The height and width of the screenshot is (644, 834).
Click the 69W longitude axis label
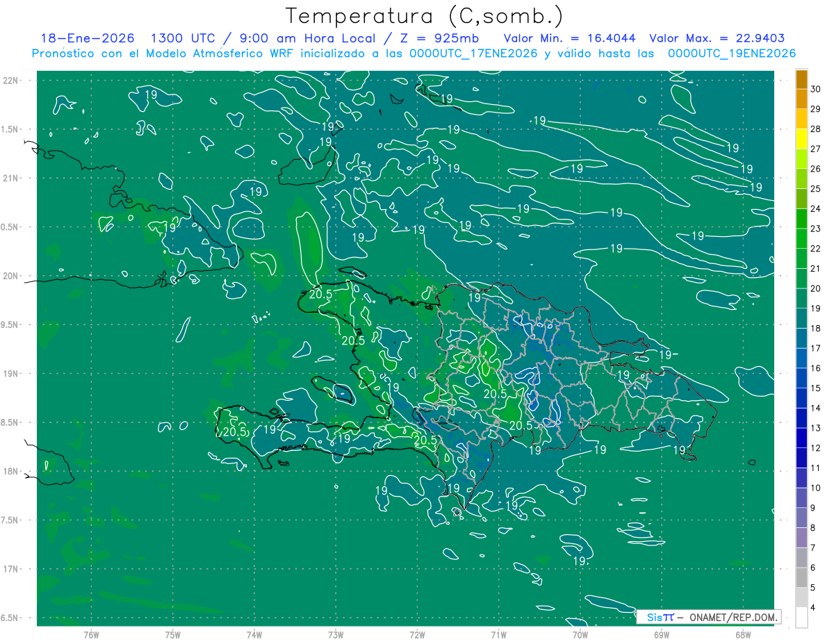point(662,634)
